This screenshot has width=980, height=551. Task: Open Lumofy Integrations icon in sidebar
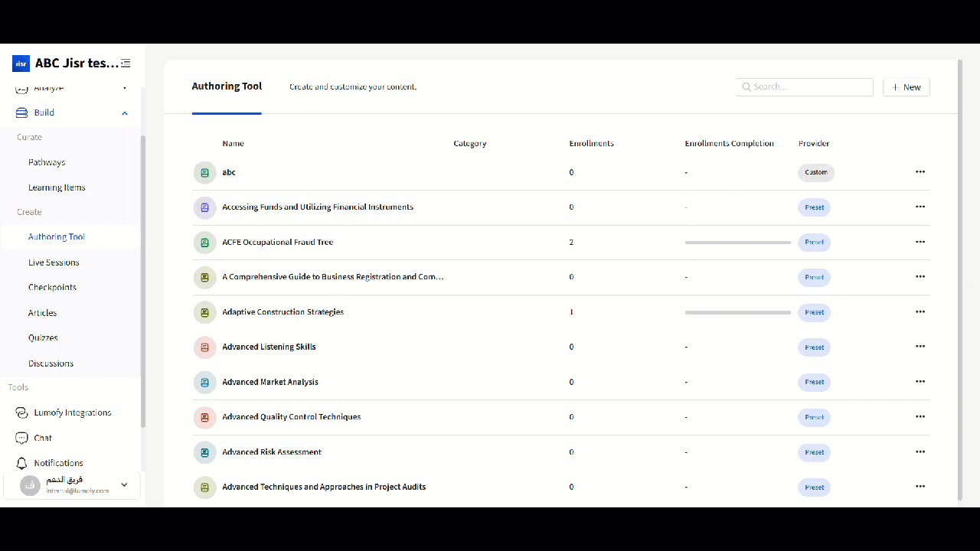(x=21, y=412)
